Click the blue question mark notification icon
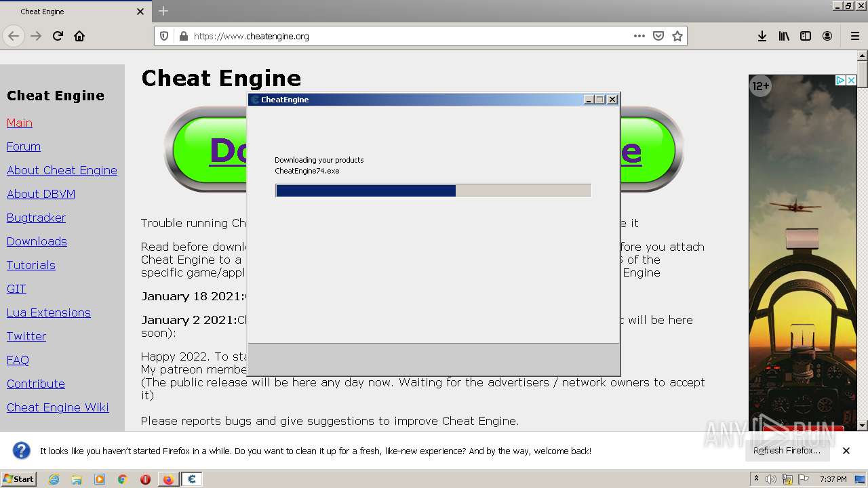The image size is (868, 488). 22,450
